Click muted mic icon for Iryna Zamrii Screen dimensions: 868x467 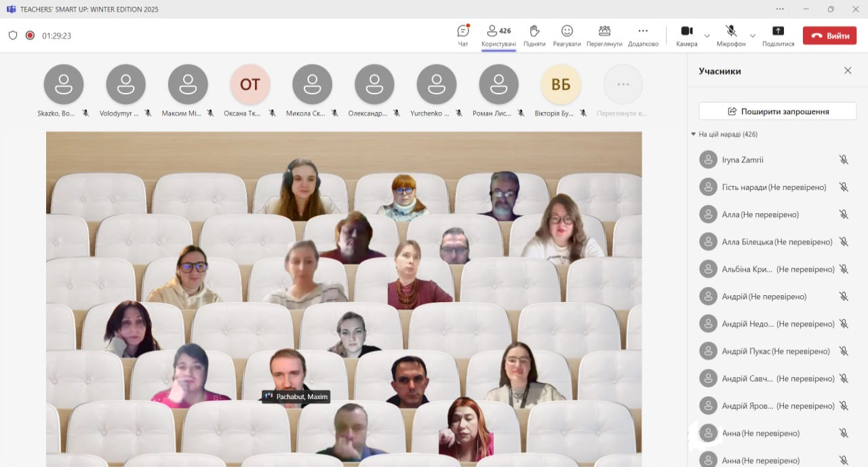click(x=844, y=160)
